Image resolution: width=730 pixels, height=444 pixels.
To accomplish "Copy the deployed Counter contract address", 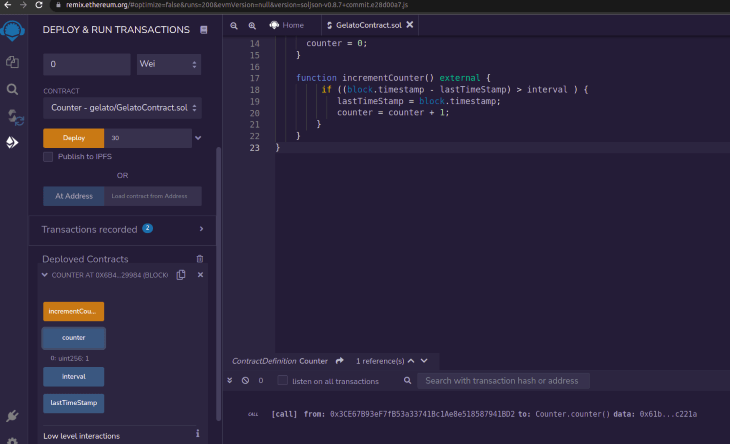I will pyautogui.click(x=181, y=275).
